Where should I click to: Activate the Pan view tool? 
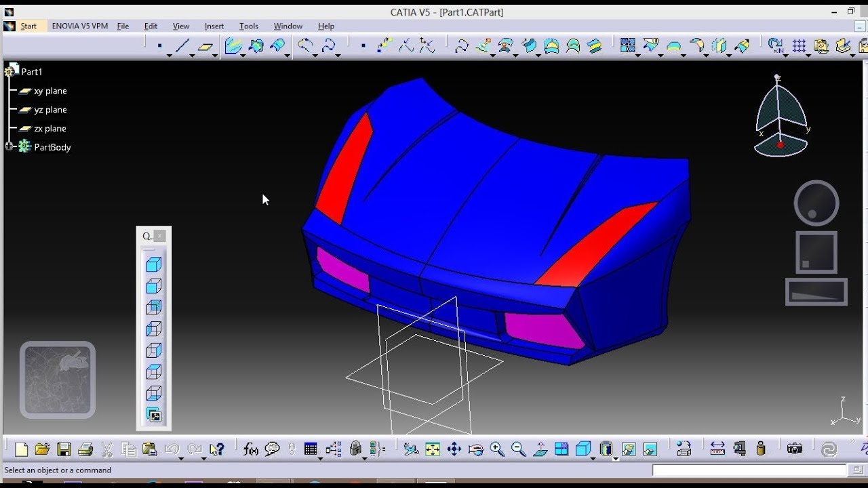pos(454,449)
